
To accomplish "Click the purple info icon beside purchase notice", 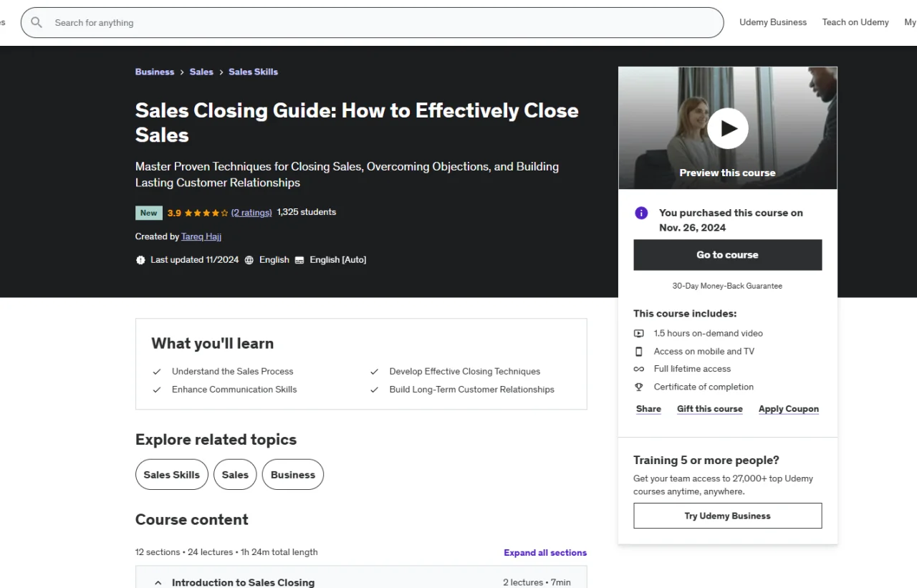I will pyautogui.click(x=641, y=213).
